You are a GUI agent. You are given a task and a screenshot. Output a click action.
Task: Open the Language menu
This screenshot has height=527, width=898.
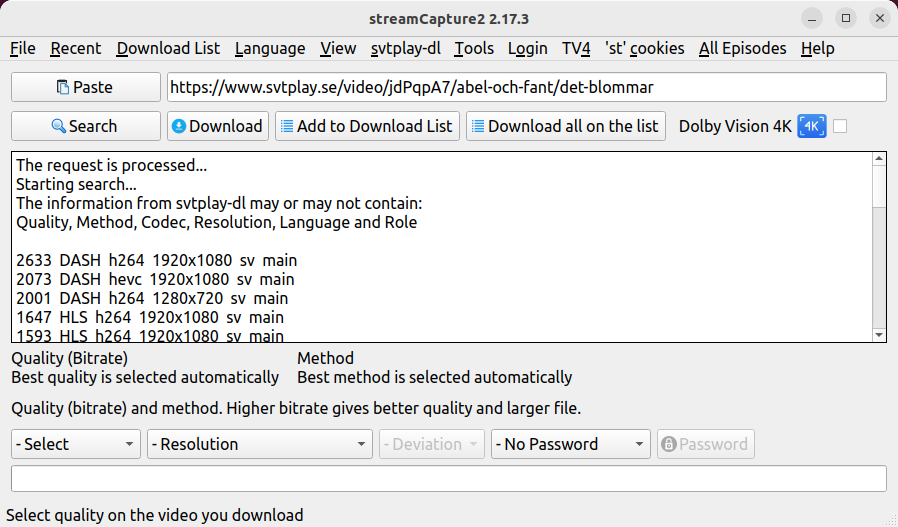pyautogui.click(x=270, y=49)
